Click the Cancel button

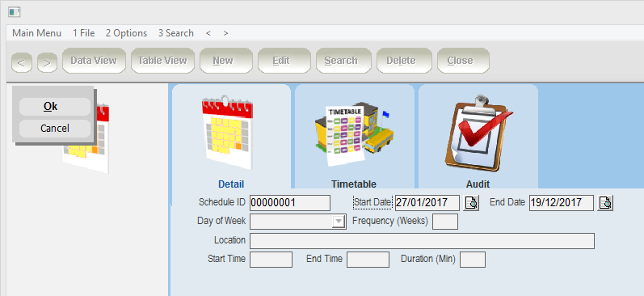[x=55, y=129]
